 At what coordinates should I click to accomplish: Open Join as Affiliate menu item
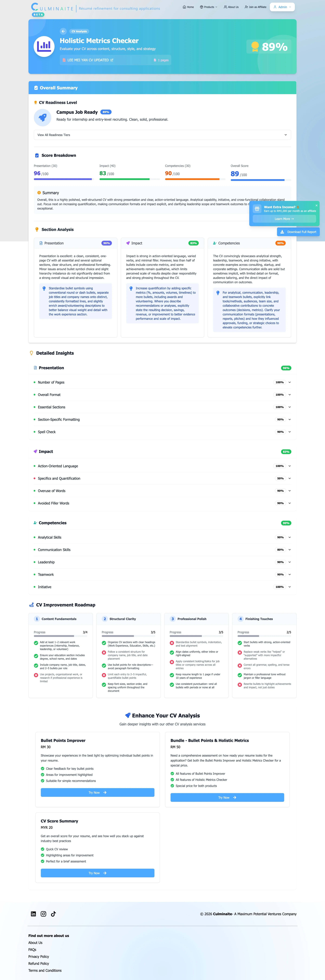(x=256, y=7)
